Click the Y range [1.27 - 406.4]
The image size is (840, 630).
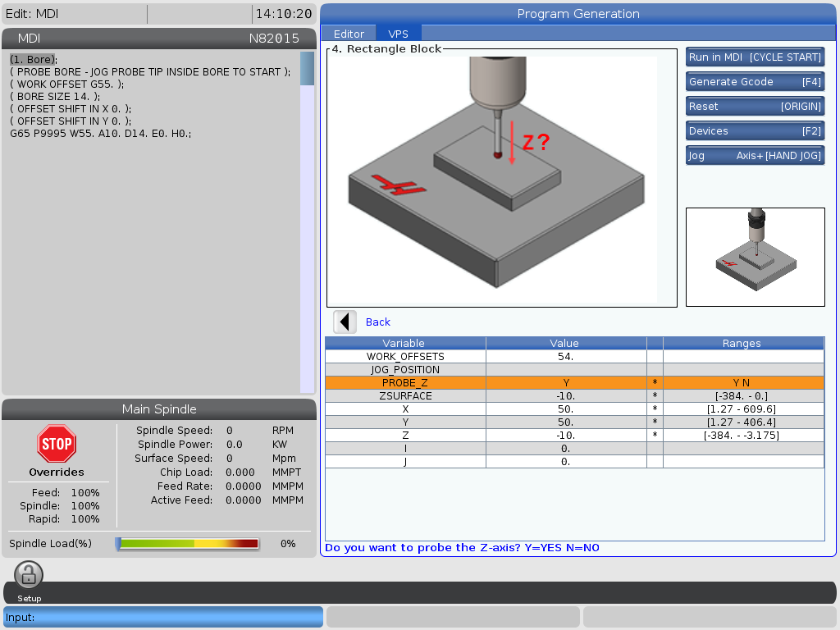coord(743,422)
